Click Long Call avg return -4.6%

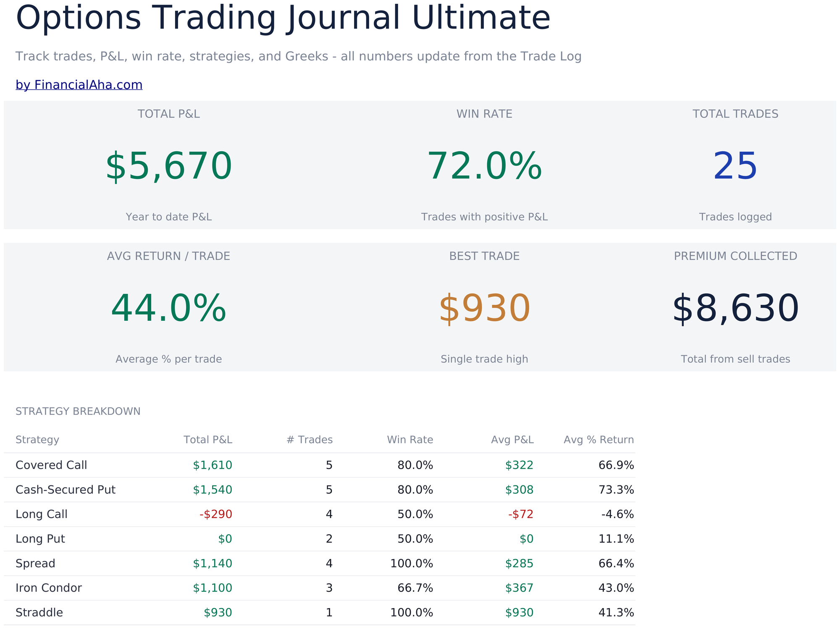[617, 514]
